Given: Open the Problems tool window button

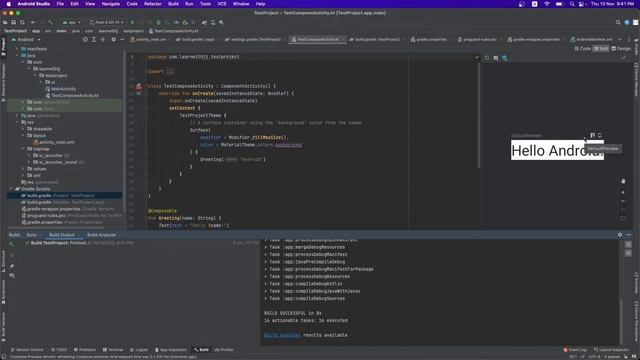Looking at the screenshot, I should (84, 350).
